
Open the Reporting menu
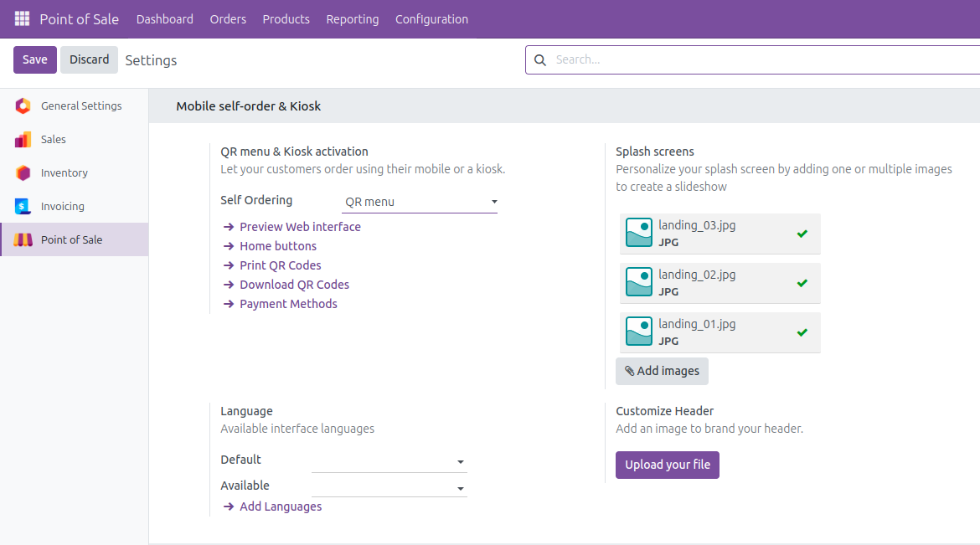click(352, 19)
